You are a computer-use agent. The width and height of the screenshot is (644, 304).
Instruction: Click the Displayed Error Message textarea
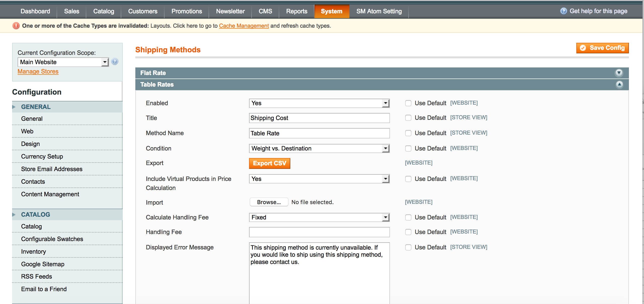click(319, 273)
